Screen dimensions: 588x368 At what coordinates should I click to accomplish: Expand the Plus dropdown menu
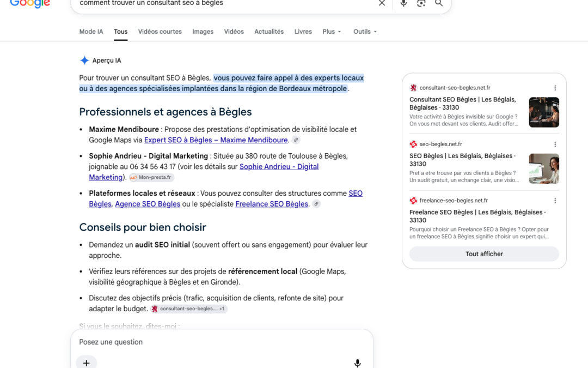point(332,32)
